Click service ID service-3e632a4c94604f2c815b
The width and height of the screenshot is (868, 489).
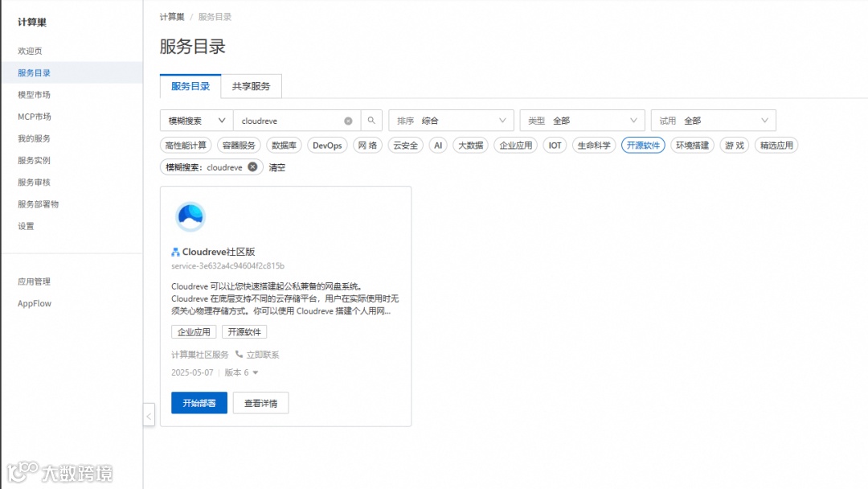(x=227, y=266)
